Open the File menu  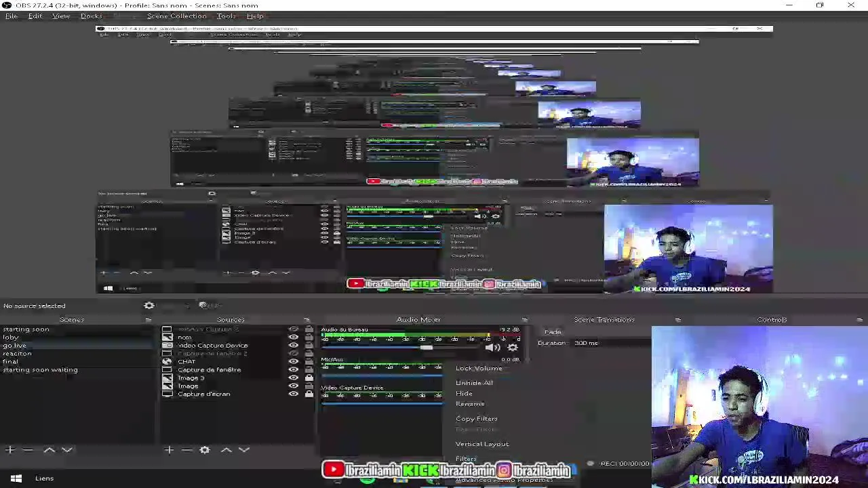(12, 16)
